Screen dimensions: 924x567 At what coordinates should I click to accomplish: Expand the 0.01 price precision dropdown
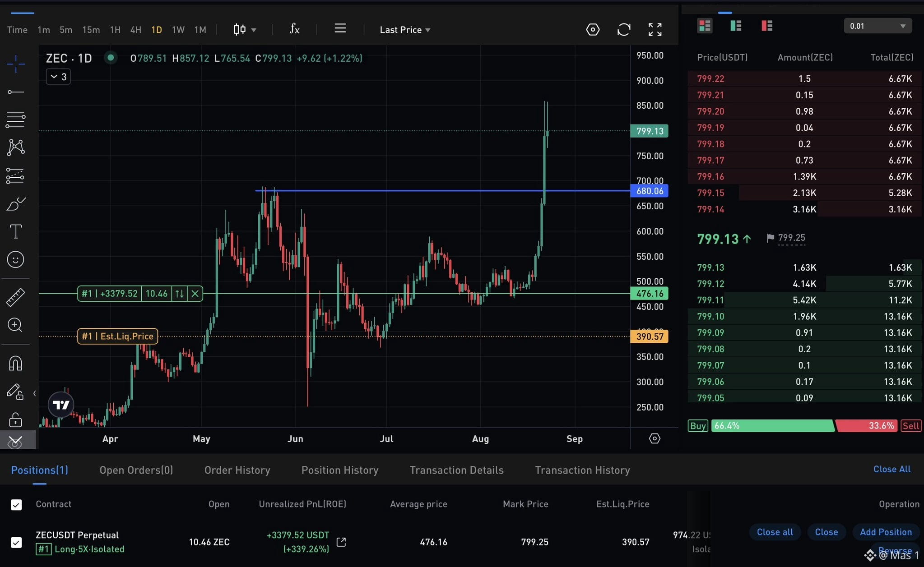878,26
